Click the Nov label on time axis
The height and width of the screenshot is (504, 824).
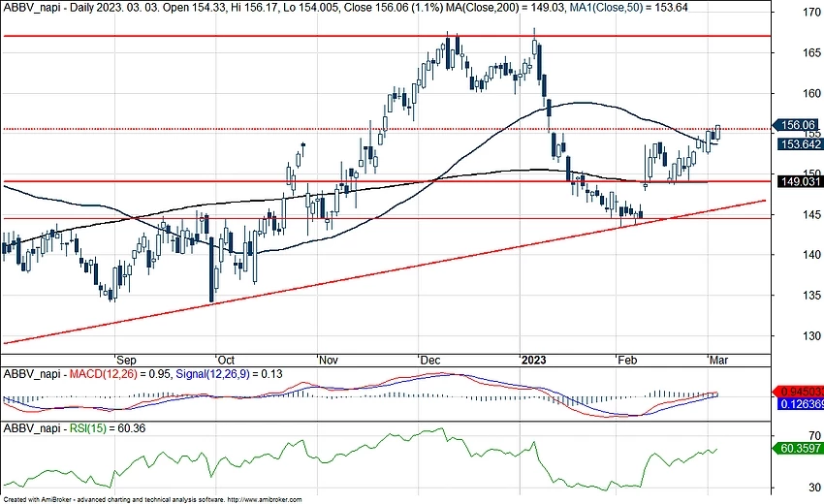click(x=328, y=360)
